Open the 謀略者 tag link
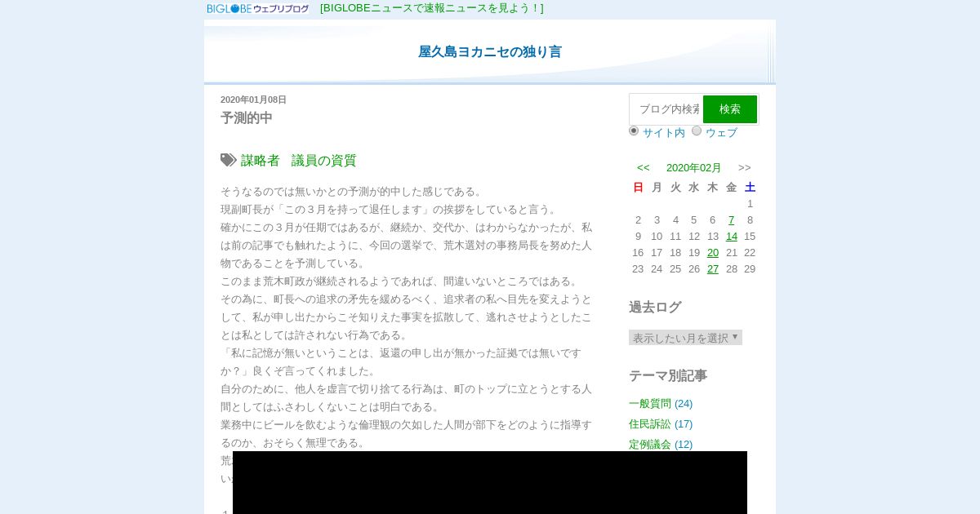 tap(261, 161)
